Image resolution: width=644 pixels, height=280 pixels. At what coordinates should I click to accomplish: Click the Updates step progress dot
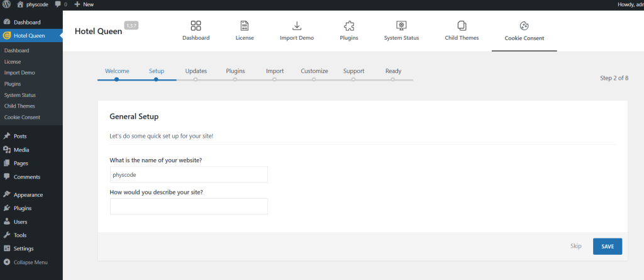pos(196,80)
